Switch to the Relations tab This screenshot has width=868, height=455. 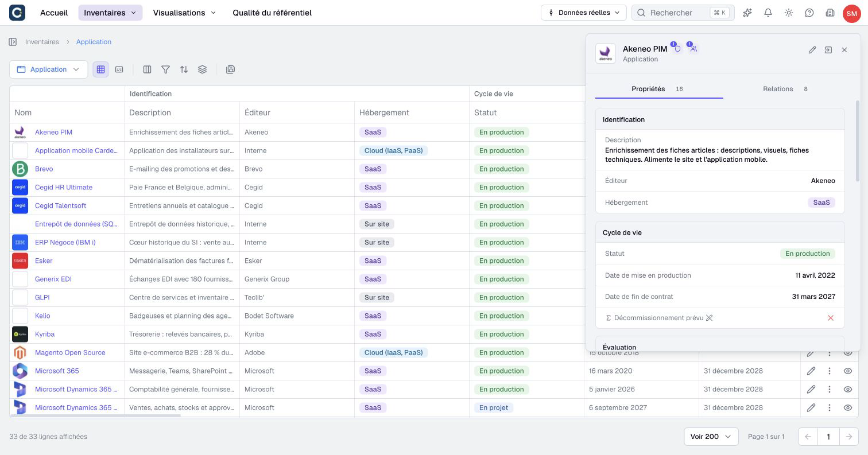785,89
